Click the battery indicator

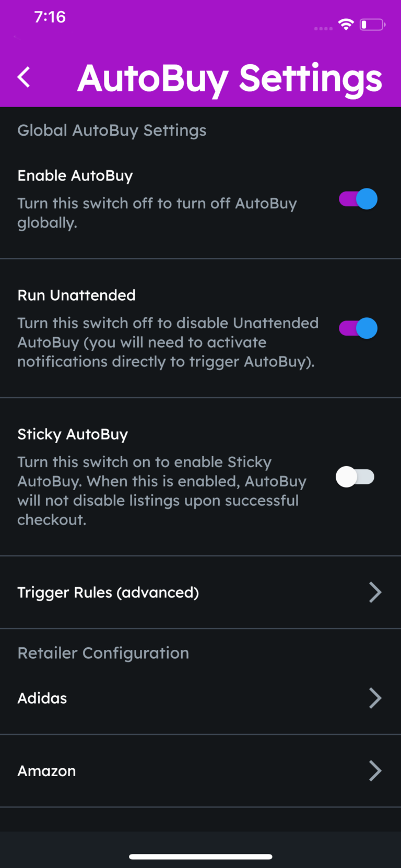click(x=372, y=24)
